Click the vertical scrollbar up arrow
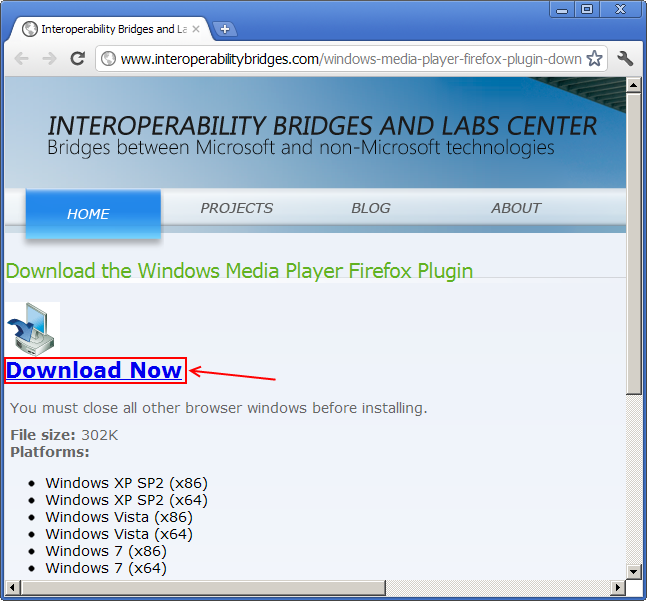The height and width of the screenshot is (601, 647). [x=633, y=86]
